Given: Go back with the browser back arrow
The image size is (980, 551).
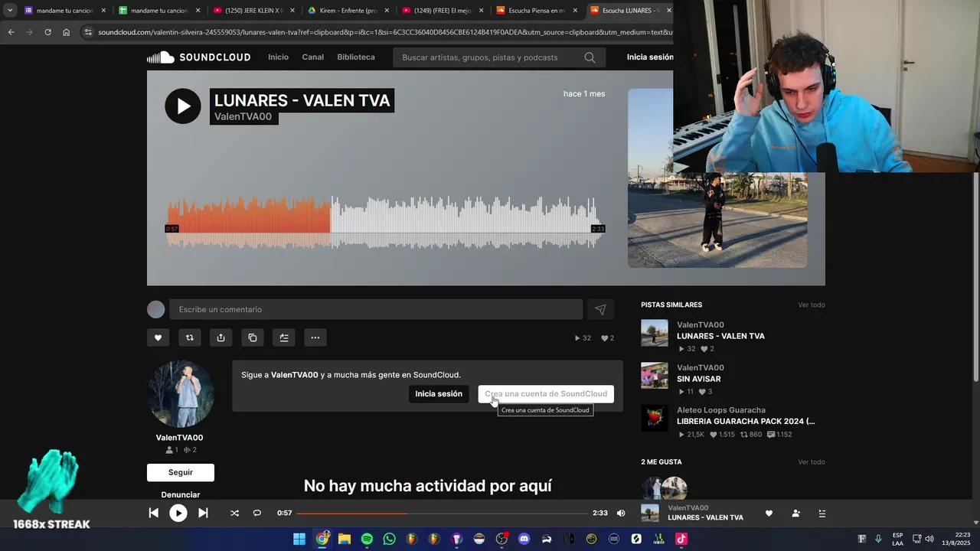Looking at the screenshot, I should (11, 32).
